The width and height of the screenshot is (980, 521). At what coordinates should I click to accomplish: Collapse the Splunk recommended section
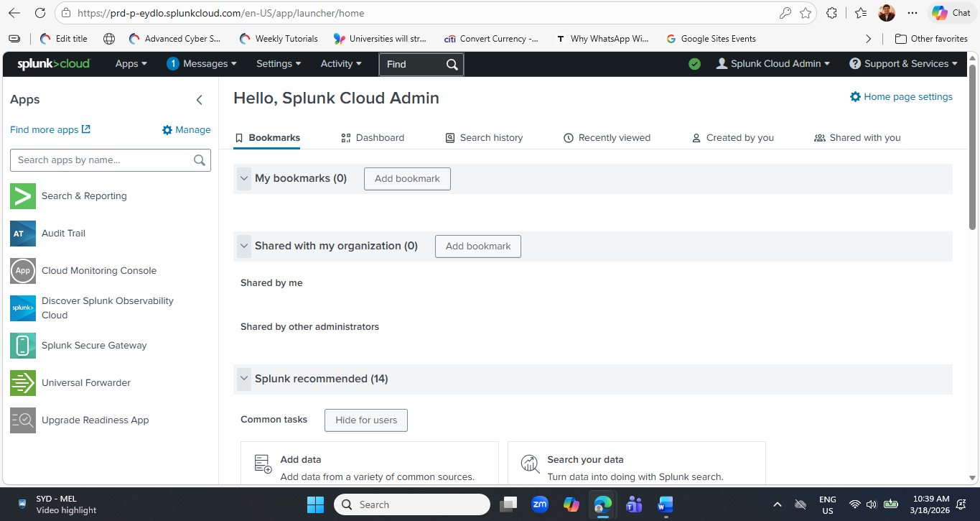244,379
